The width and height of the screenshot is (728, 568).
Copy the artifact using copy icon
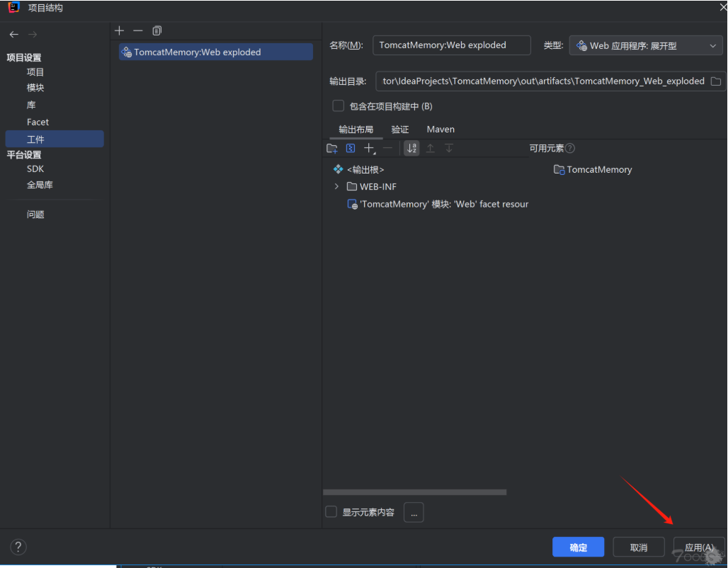point(157,30)
